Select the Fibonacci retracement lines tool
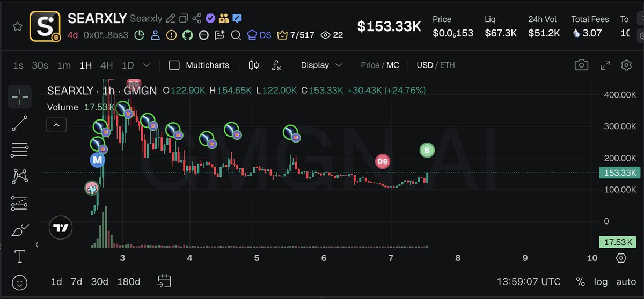 pyautogui.click(x=20, y=149)
